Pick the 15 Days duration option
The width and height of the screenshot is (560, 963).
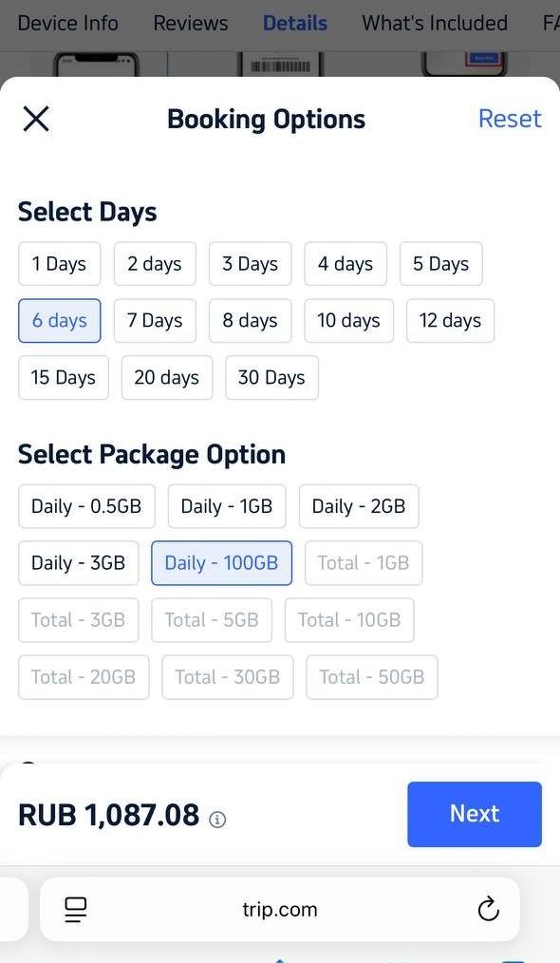64,377
